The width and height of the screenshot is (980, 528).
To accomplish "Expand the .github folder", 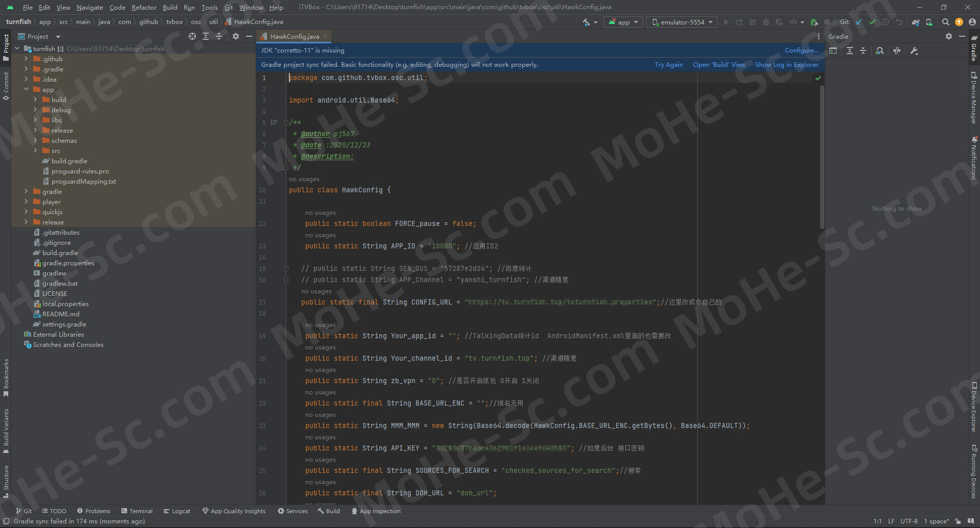I will pos(27,59).
